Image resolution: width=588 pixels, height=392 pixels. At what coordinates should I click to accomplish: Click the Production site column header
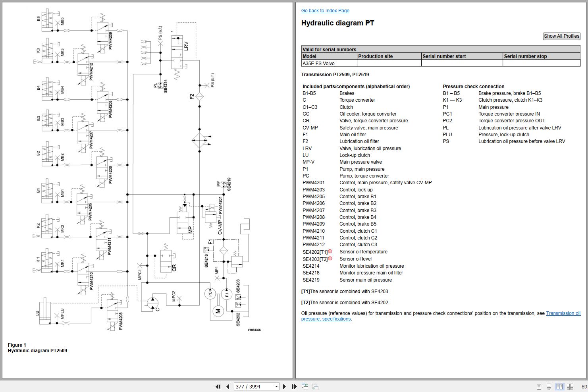pos(375,56)
